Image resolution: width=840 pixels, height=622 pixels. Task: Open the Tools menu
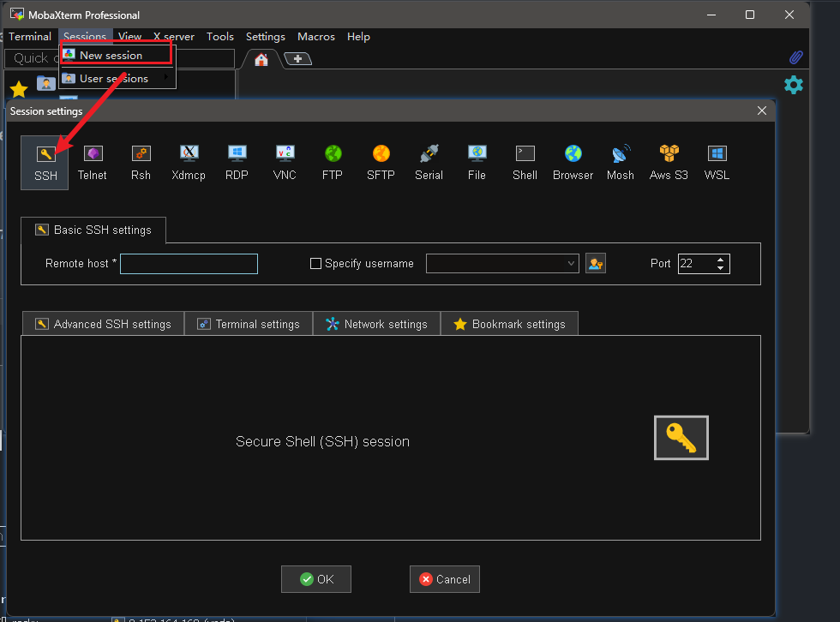(x=220, y=36)
